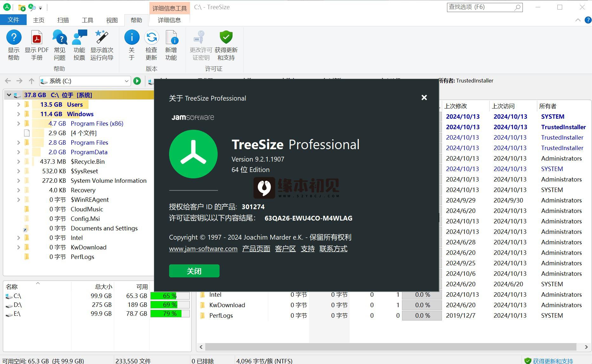Open the PDF manual (显示 PDF 手册)

pos(37,38)
